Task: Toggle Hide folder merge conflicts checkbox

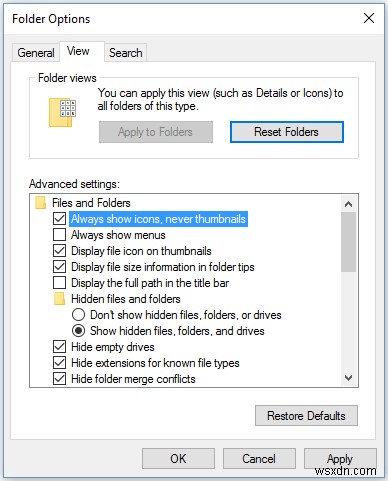Action: point(59,379)
